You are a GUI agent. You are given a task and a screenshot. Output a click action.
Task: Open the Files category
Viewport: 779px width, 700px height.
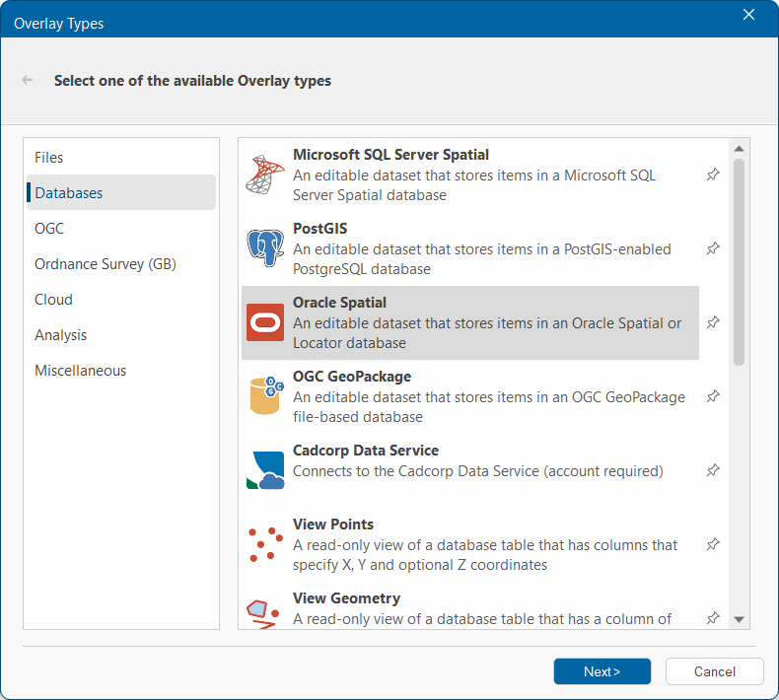coord(49,158)
